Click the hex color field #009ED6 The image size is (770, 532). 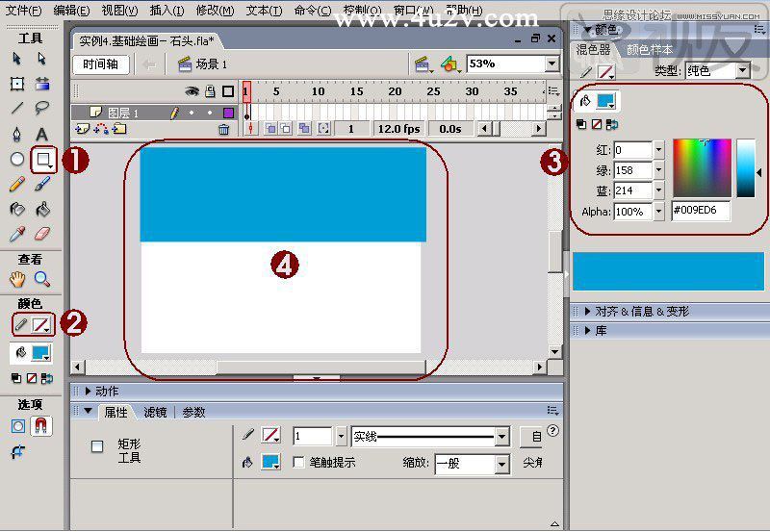pos(701,212)
